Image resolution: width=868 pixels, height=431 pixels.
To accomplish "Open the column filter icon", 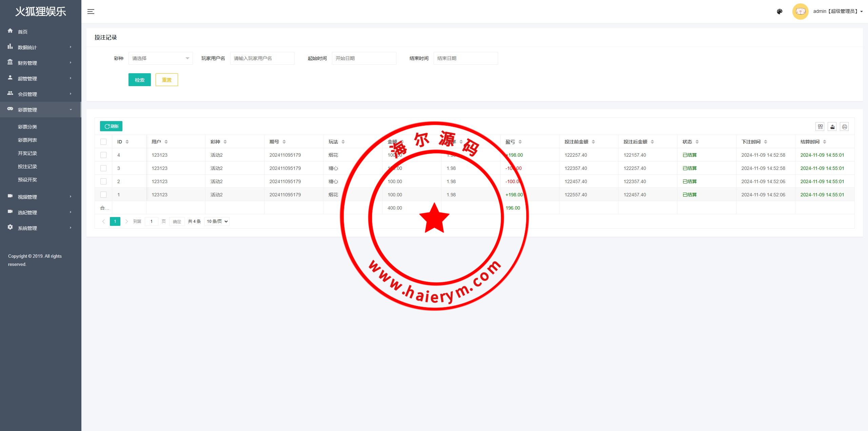I will tap(820, 126).
